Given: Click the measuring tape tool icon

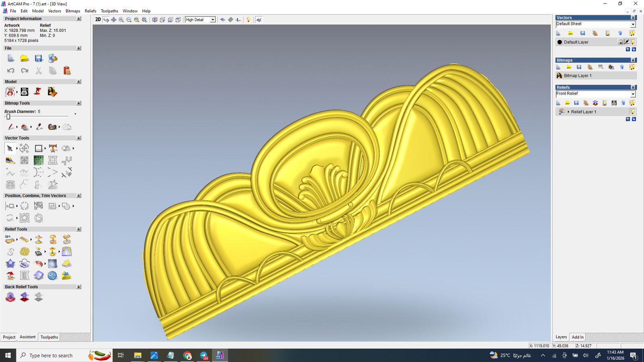Looking at the screenshot, I should 10,160.
